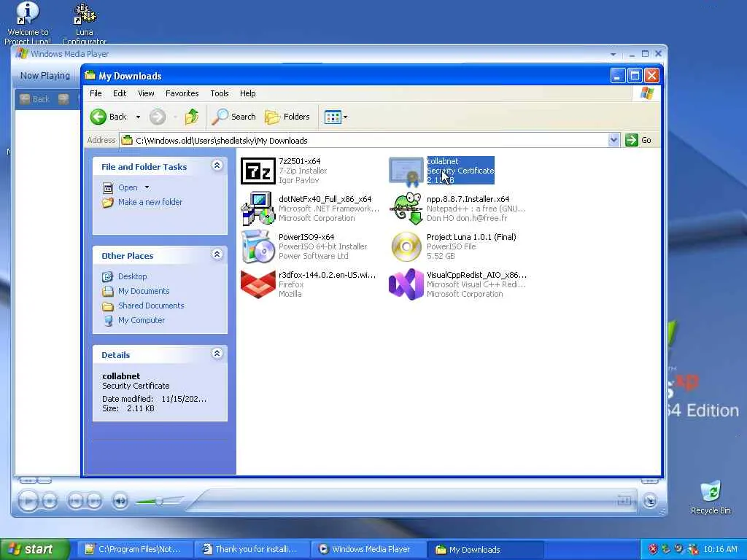Open the Recycle Bin desktop icon
Viewport: 747px width, 560px height.
tap(711, 497)
